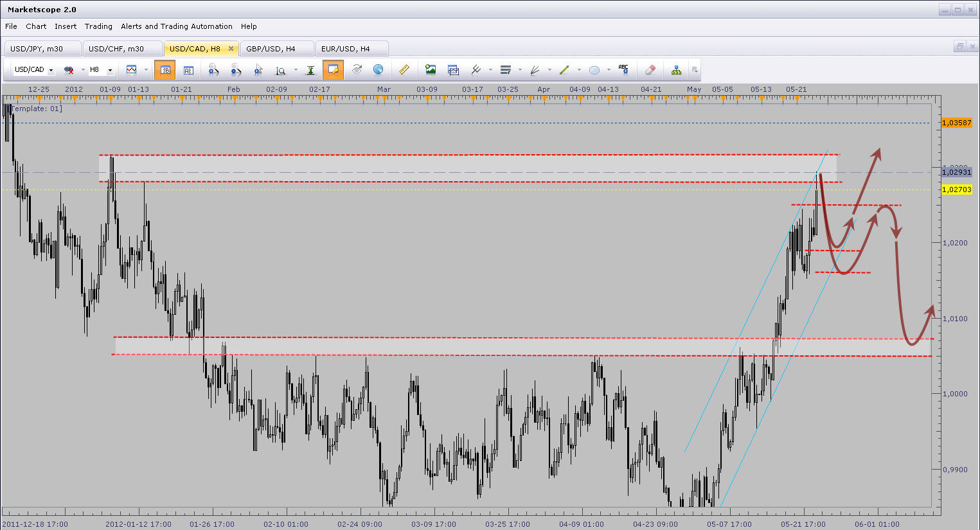Expand dropdown arrow next to Fibonacci tool

point(520,70)
